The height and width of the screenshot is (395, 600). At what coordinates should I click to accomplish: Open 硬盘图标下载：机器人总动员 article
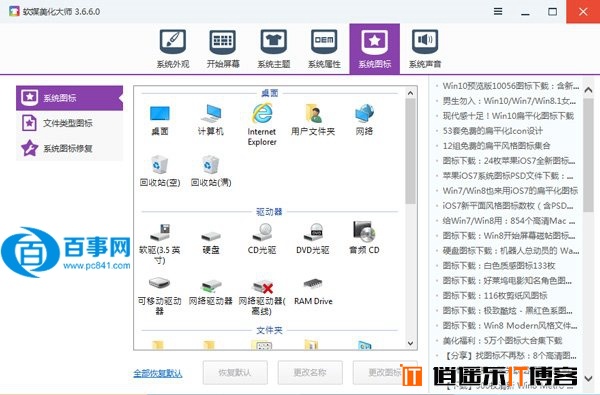(510, 251)
